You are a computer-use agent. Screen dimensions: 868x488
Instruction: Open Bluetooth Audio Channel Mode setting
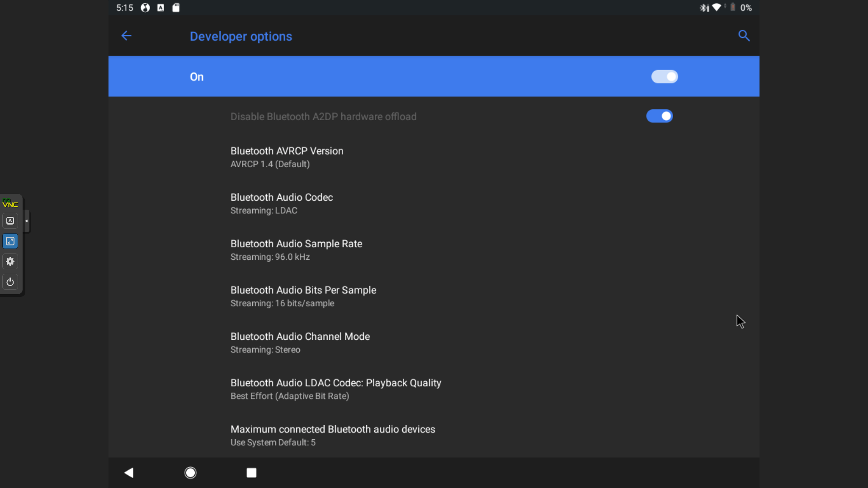[434, 343]
